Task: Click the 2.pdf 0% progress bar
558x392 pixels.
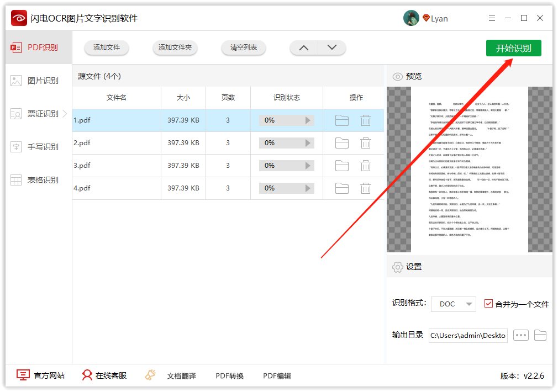Action: (287, 143)
